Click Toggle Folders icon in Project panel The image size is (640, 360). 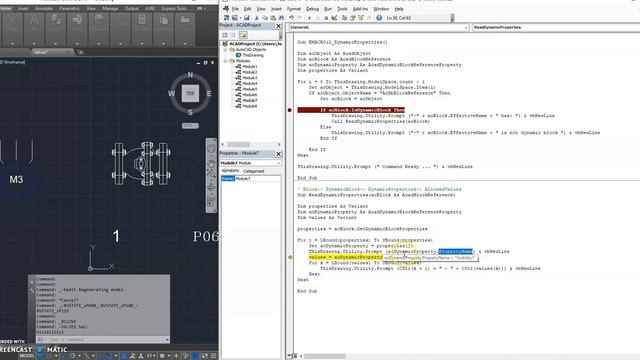coord(243,35)
